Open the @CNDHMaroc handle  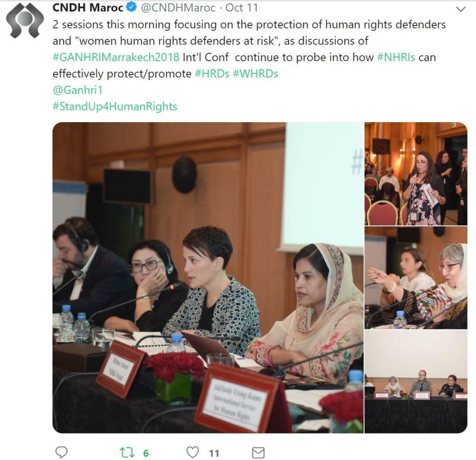[178, 7]
